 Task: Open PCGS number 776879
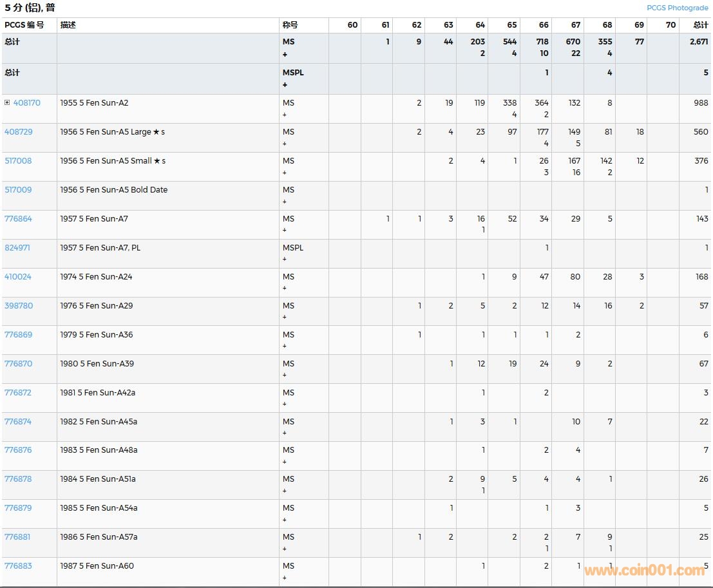tap(18, 508)
